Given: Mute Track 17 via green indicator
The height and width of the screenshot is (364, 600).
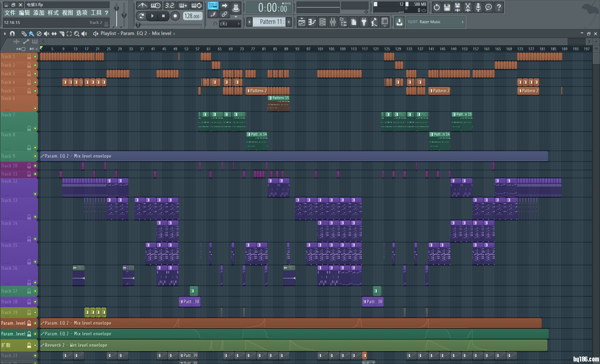Looking at the screenshot, I should [35, 291].
